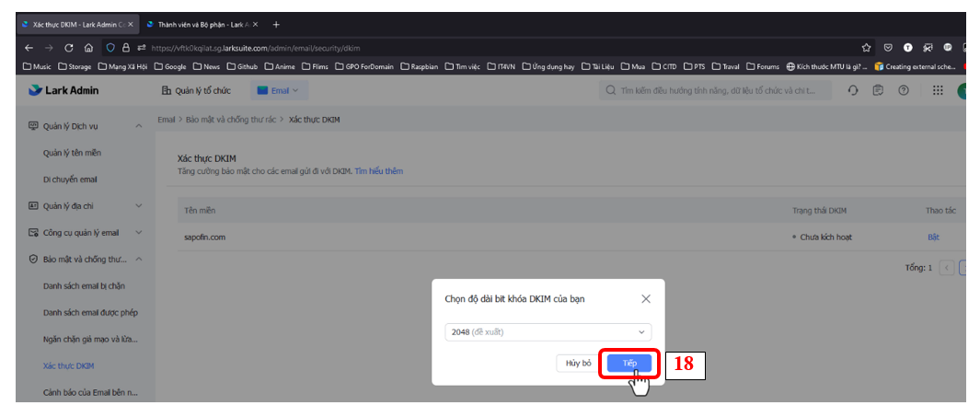Open the Email module dropdown in header
980x417 pixels.
click(x=279, y=90)
